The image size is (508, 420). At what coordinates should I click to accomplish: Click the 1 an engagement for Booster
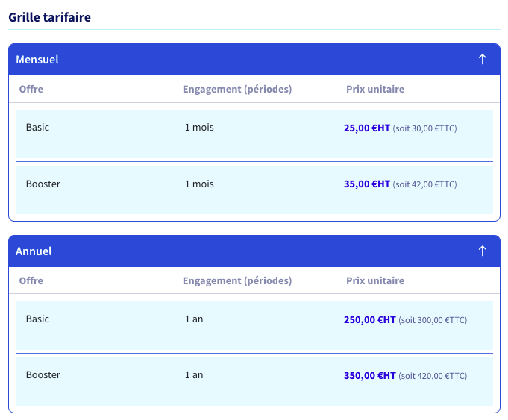194,375
